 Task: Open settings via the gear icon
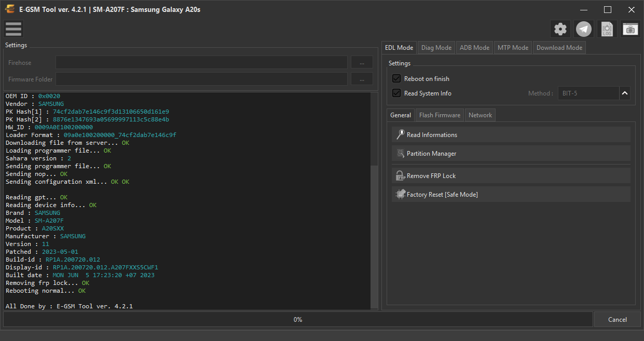[x=560, y=29]
